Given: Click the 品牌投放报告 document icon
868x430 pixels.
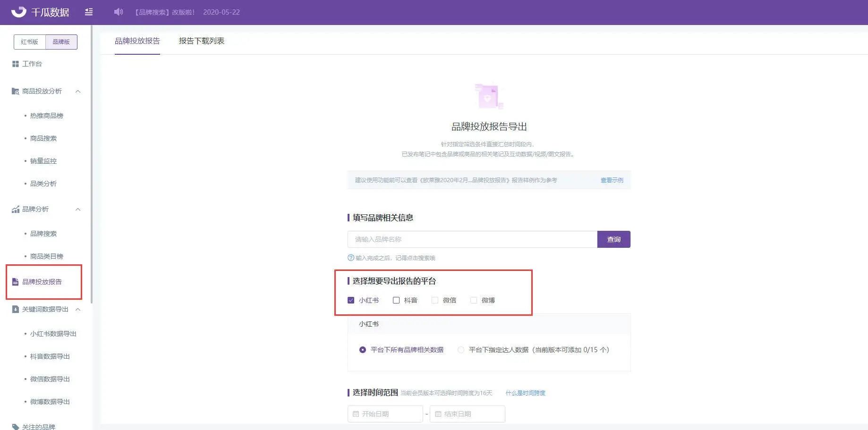Looking at the screenshot, I should point(15,282).
